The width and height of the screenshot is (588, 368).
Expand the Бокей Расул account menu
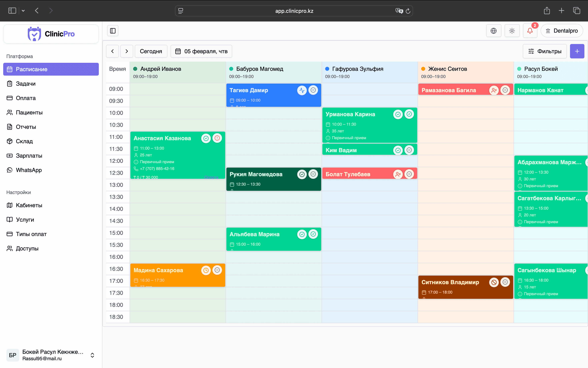(92, 355)
